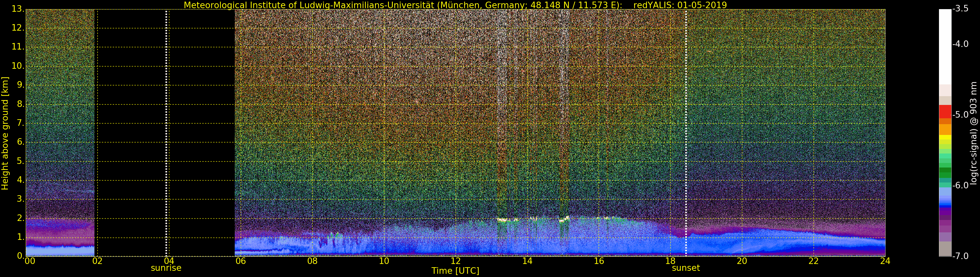
Task: Click the '4.' height tick label
Action: (21, 180)
